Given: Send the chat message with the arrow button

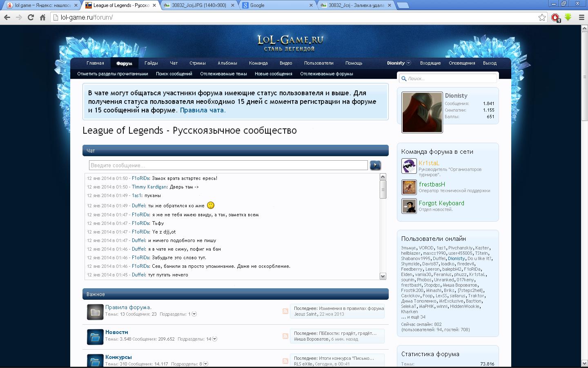Looking at the screenshot, I should coord(375,165).
